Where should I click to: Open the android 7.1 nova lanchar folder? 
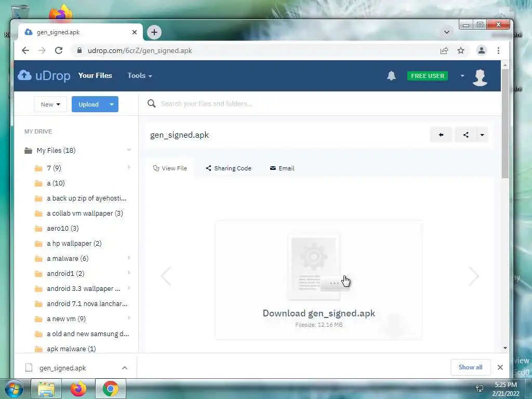pyautogui.click(x=87, y=303)
